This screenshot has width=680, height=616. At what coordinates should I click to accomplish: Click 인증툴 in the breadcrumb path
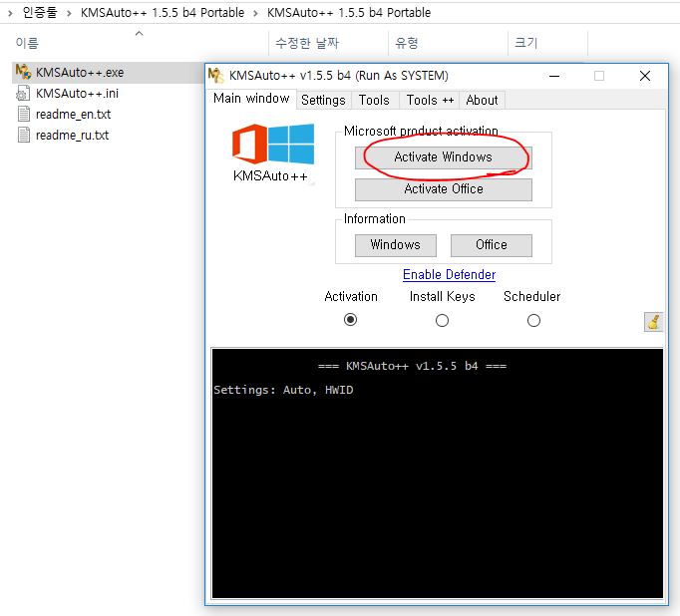point(40,12)
